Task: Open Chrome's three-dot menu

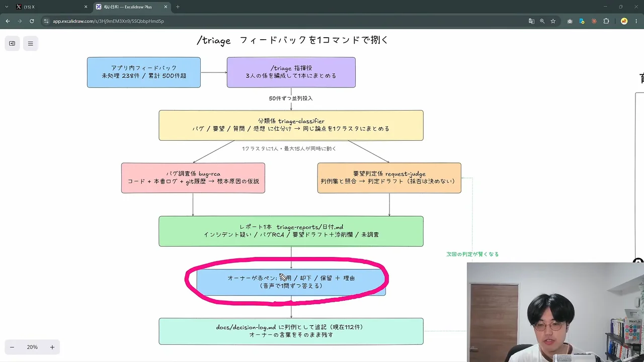Action: (x=636, y=21)
